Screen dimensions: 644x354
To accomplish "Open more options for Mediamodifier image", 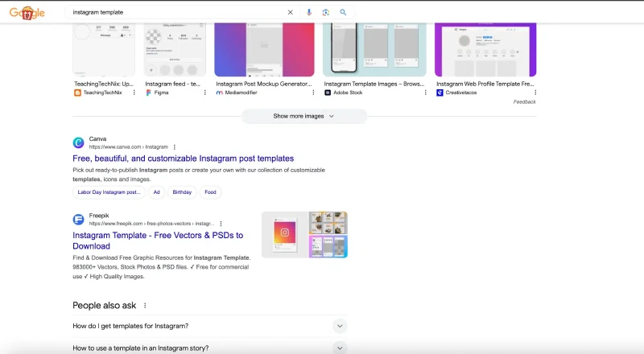I will coord(313,93).
